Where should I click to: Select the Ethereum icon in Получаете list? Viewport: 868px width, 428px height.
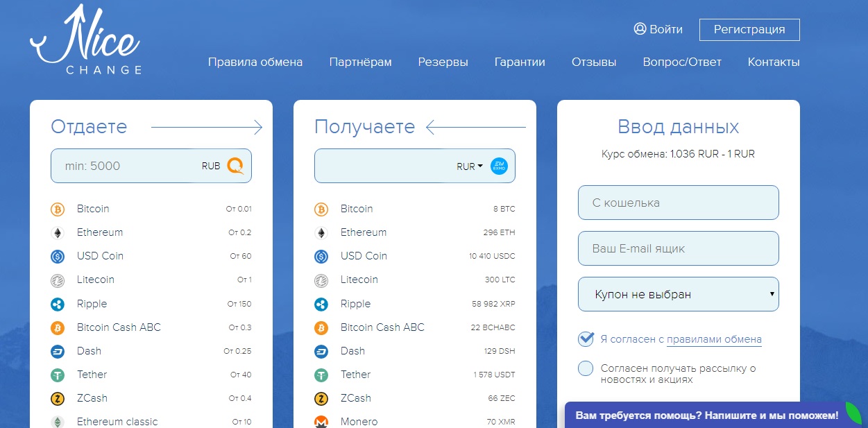click(321, 232)
